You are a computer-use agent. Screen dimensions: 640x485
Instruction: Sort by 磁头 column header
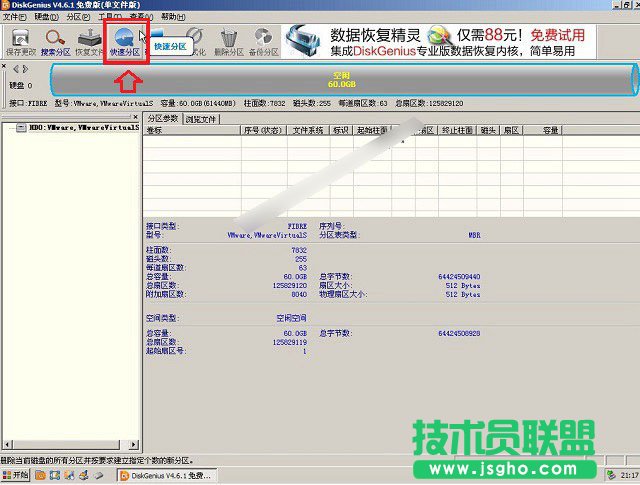pos(488,130)
